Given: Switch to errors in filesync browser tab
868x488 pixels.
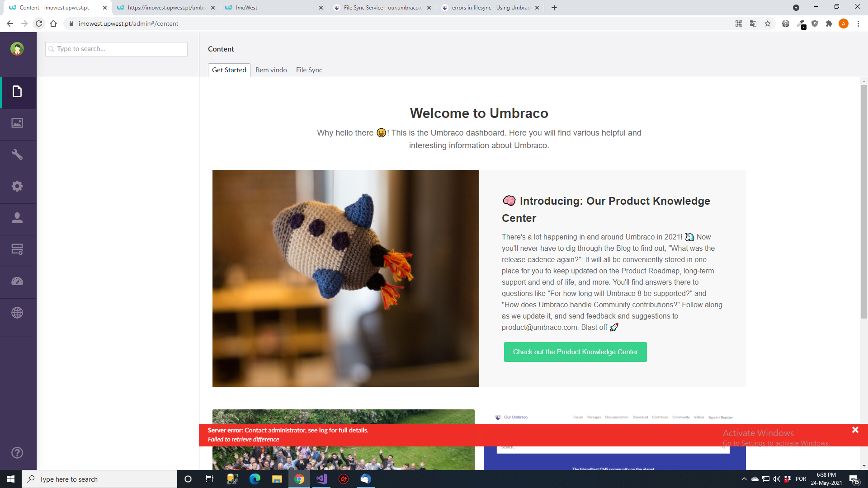Looking at the screenshot, I should (x=490, y=8).
